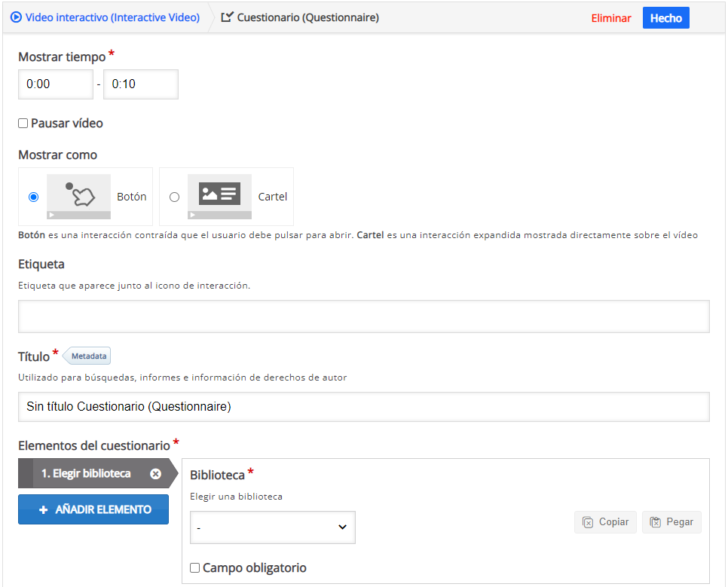Enable the Pausar vídeo checkbox
This screenshot has height=587, width=728.
23,124
